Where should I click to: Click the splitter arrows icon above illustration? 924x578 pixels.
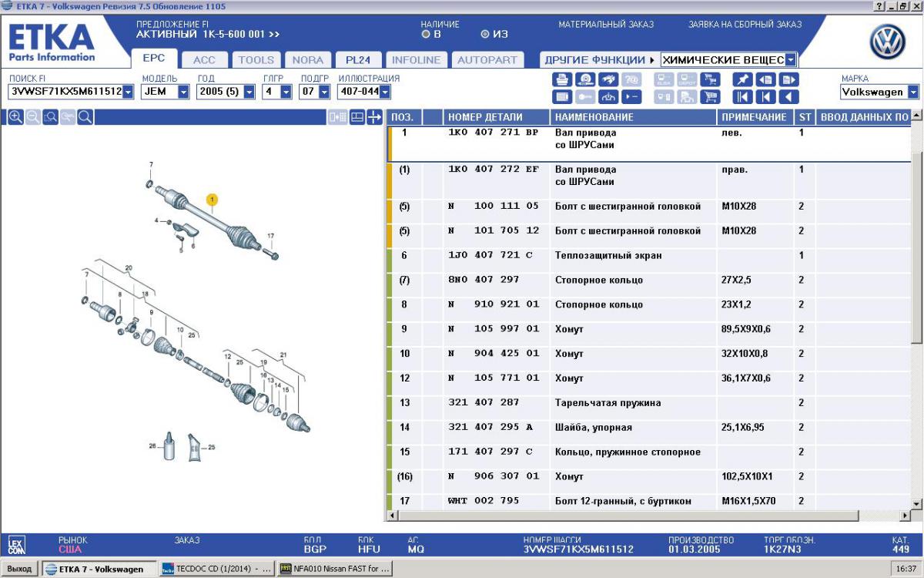[375, 117]
